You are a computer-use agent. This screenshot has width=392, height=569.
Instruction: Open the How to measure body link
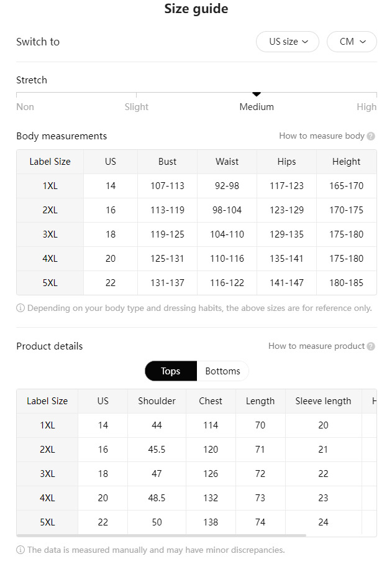321,136
